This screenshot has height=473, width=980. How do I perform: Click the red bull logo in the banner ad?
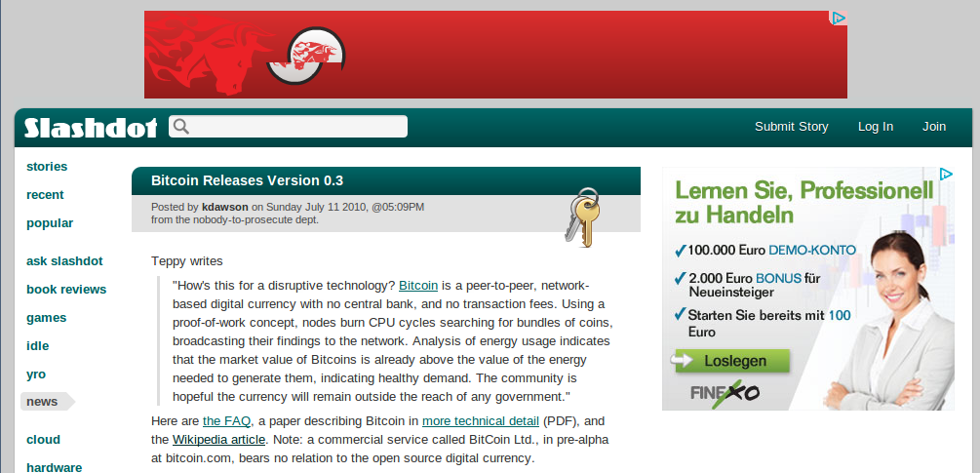(306, 56)
